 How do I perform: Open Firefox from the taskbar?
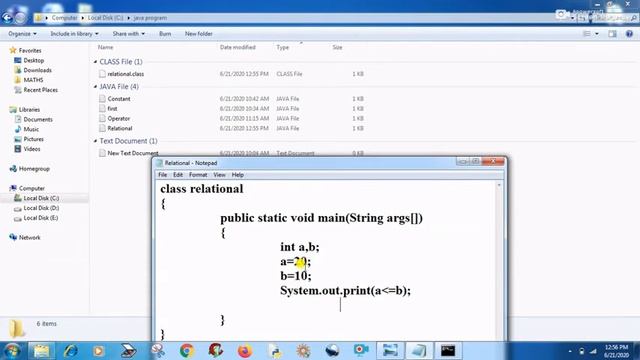click(245, 351)
